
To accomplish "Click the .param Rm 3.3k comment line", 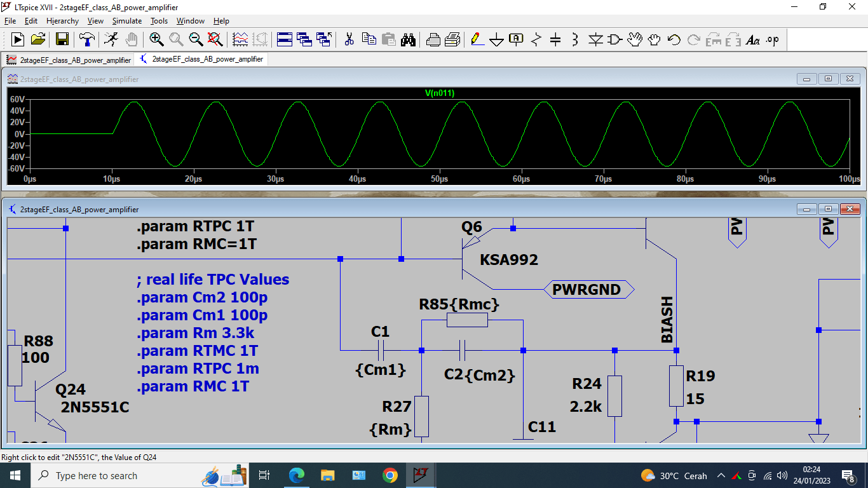I will 196,333.
